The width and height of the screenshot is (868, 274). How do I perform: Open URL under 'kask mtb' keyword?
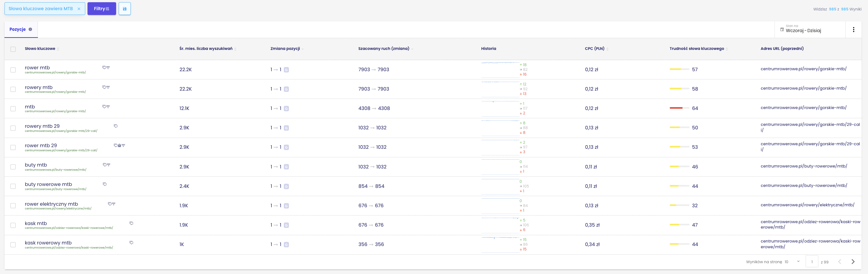click(69, 228)
